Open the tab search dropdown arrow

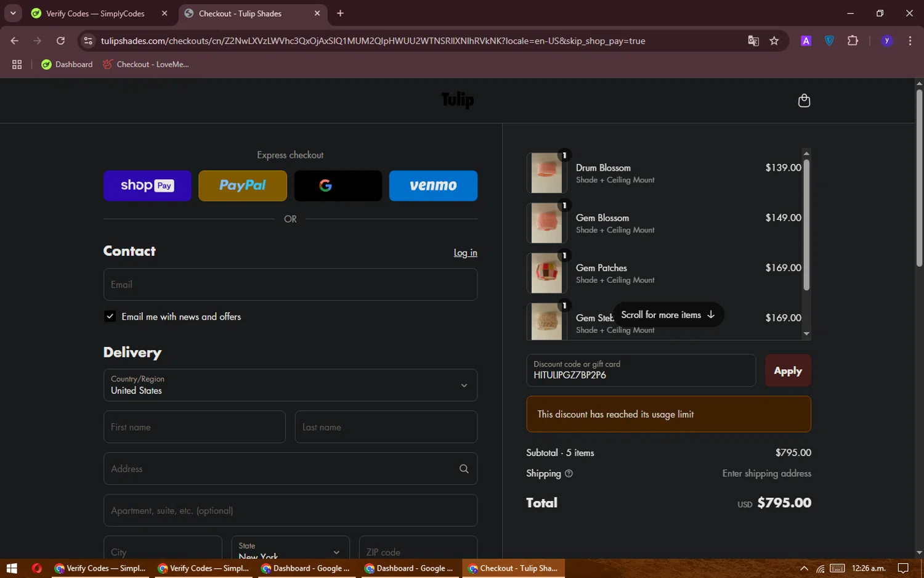[13, 14]
